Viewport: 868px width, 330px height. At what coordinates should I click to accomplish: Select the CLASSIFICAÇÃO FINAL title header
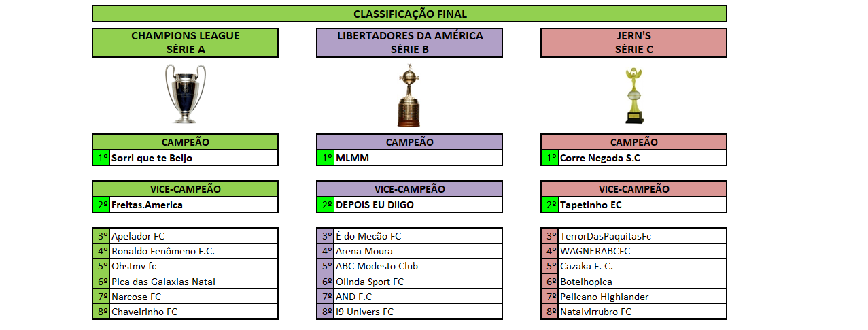click(x=409, y=14)
